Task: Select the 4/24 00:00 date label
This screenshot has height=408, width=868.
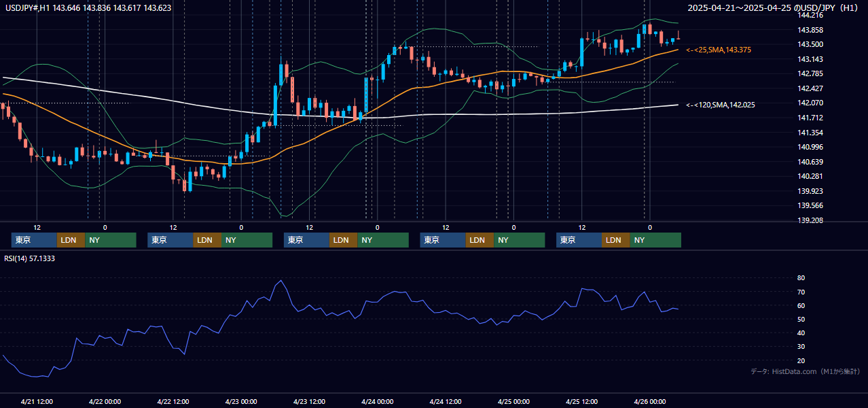Action: (377, 401)
